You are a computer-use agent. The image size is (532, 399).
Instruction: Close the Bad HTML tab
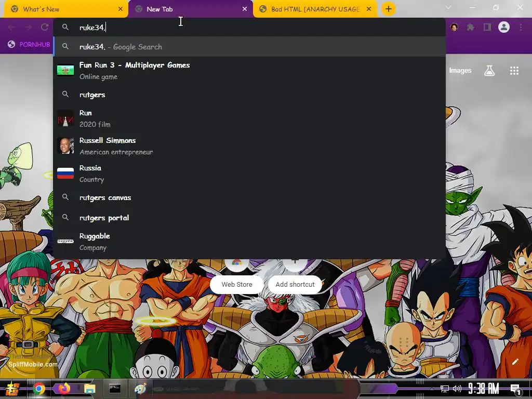[x=369, y=9]
